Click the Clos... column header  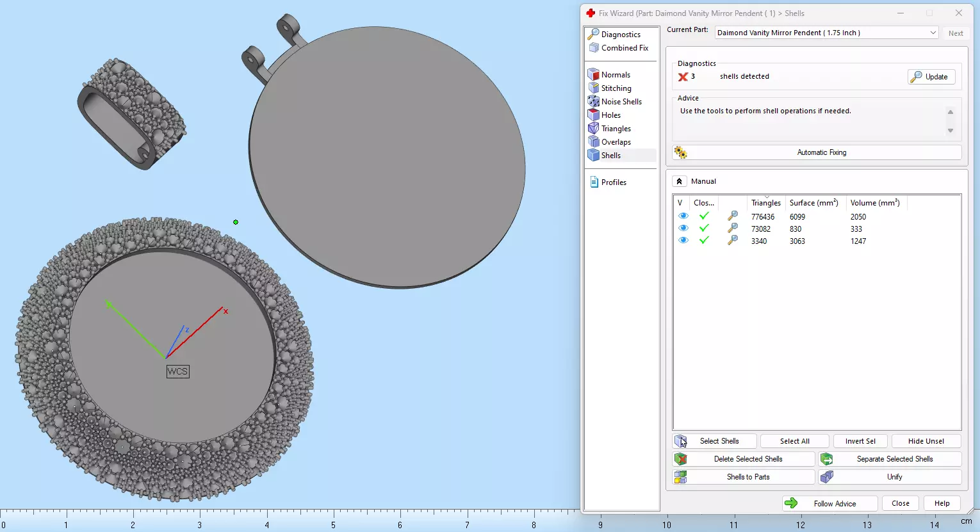704,203
